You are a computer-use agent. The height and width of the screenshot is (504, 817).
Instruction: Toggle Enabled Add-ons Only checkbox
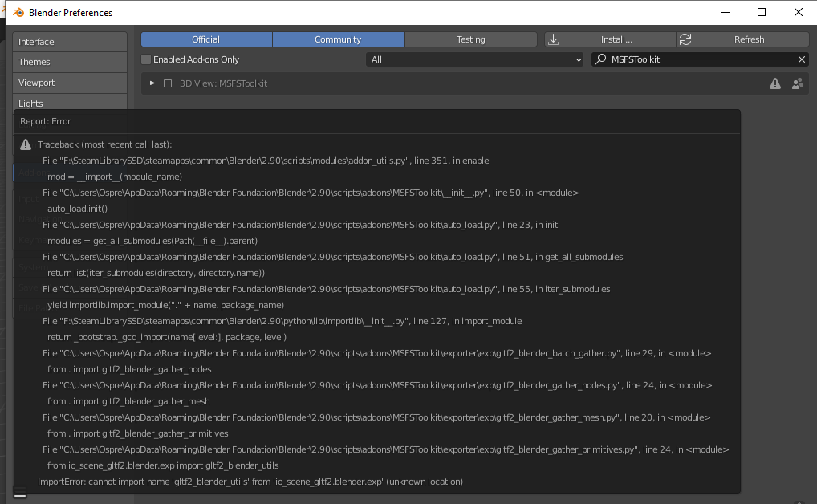[146, 59]
